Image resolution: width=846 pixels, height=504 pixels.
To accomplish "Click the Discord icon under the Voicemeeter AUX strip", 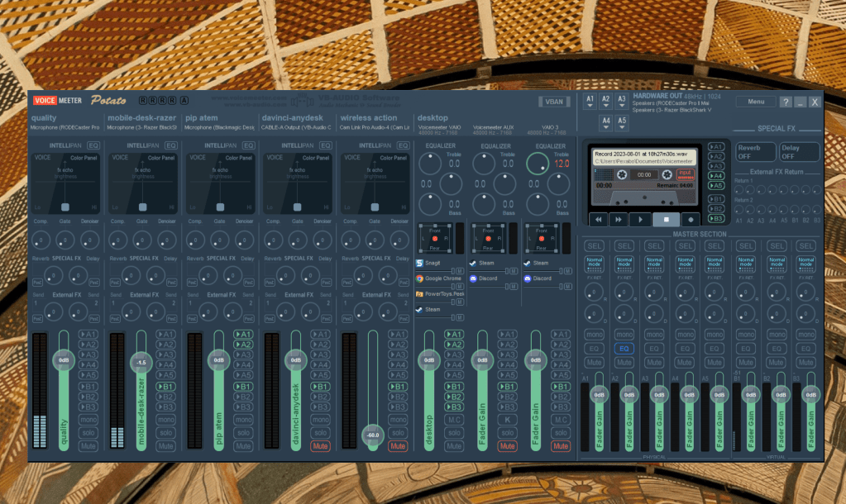I will (473, 278).
